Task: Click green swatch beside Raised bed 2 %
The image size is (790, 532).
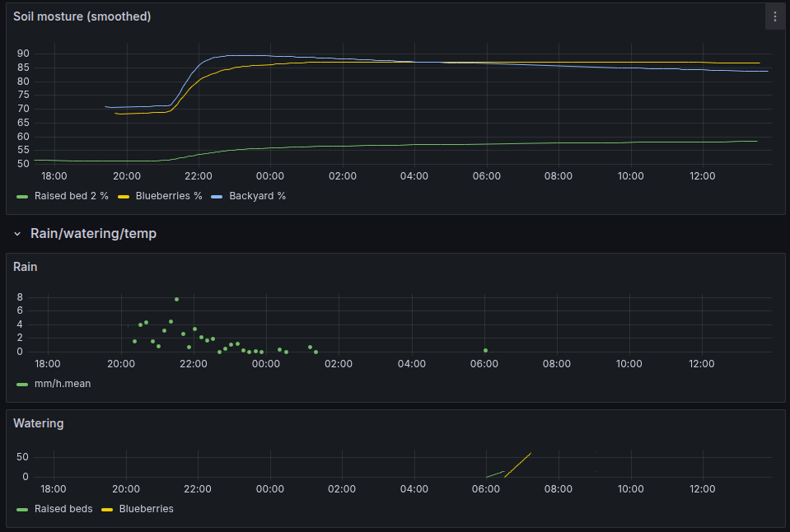Action: point(22,197)
